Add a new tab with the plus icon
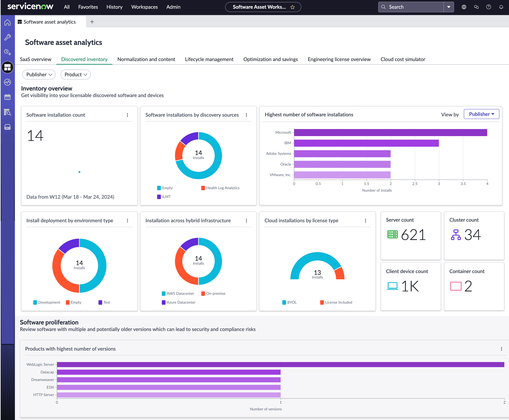Image resolution: width=509 pixels, height=420 pixels. click(x=92, y=22)
